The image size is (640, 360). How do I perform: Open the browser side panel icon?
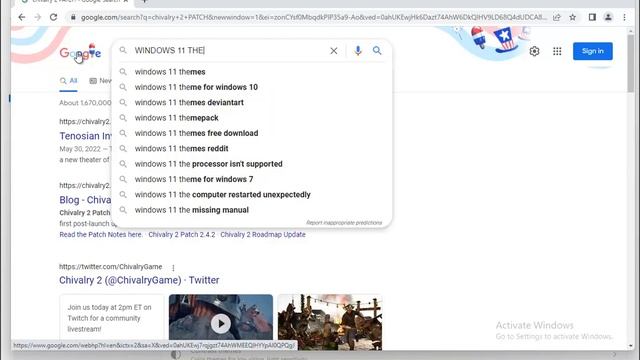592,17
